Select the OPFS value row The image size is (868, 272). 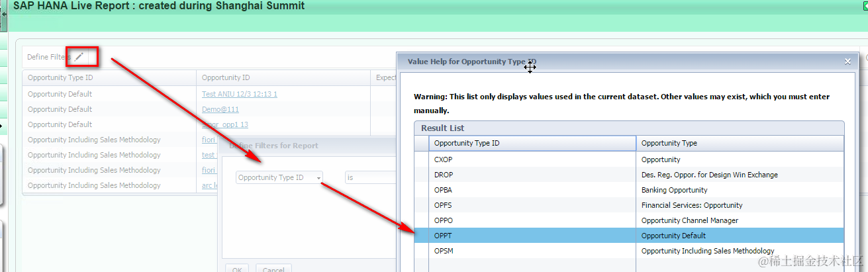[629, 205]
